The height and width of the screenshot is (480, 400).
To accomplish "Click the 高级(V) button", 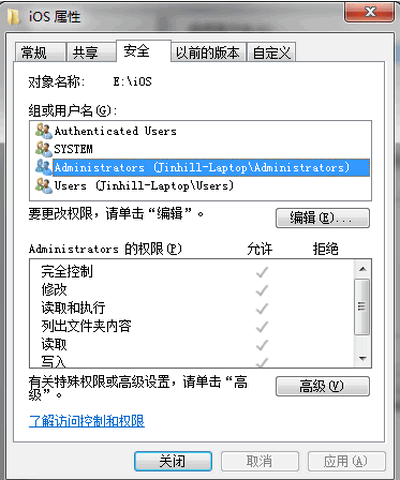I will tap(322, 386).
